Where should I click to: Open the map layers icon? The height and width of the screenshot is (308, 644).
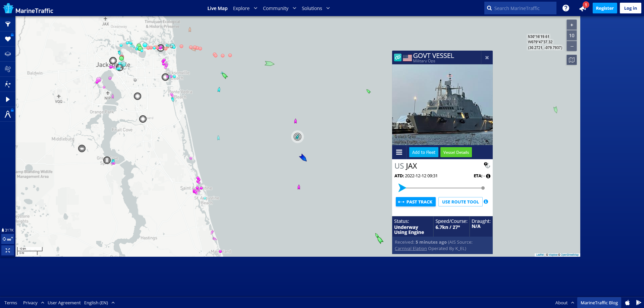coord(8,54)
